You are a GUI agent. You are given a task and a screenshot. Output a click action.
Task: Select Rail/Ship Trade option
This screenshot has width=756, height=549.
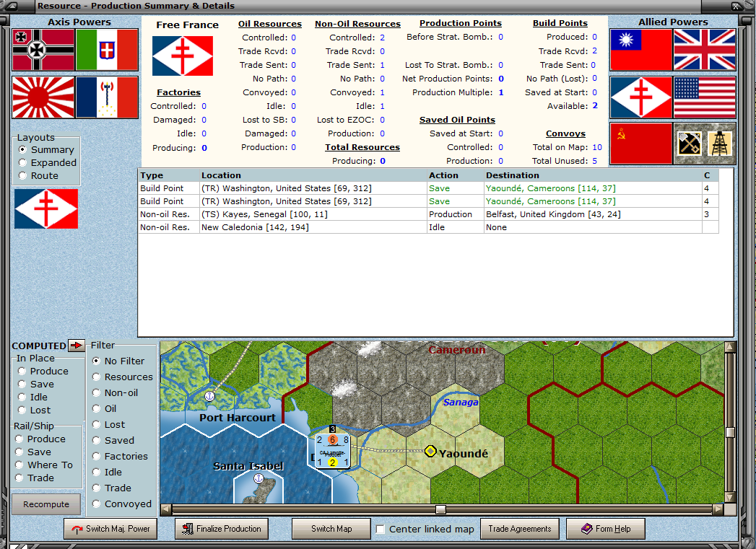(19, 478)
